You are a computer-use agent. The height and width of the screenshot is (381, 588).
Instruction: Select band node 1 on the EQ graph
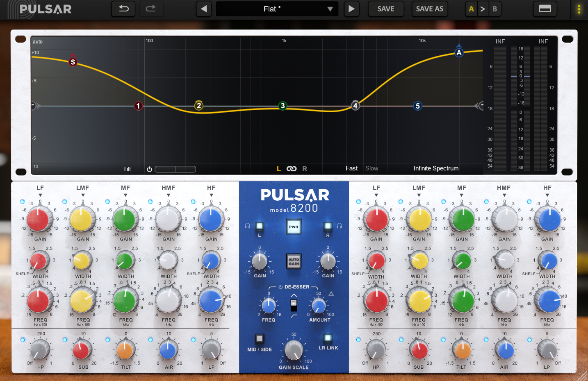tap(138, 106)
